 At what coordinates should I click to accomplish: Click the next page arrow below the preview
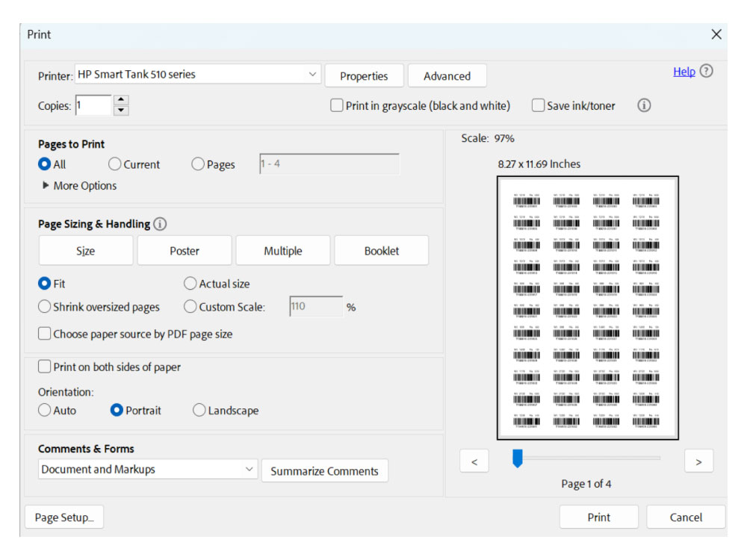pyautogui.click(x=698, y=461)
